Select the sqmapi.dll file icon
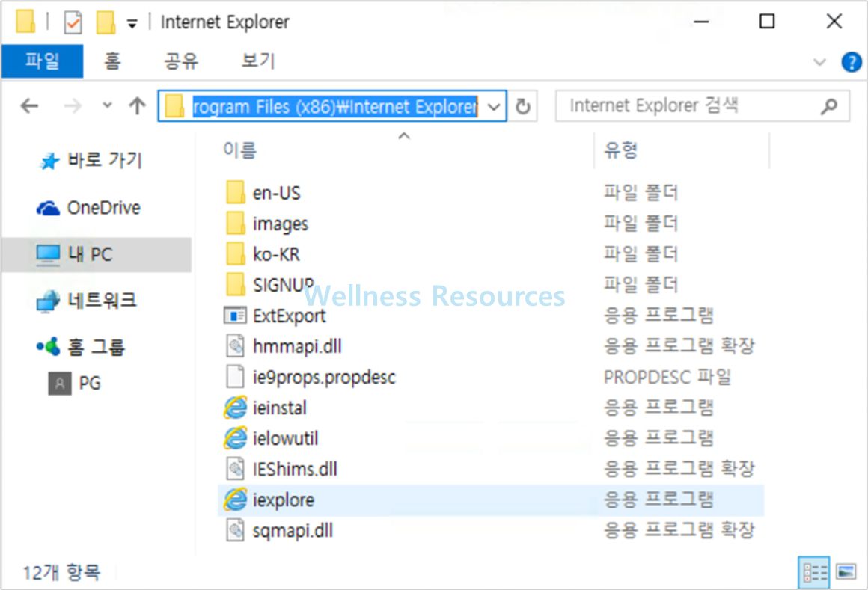 235,530
